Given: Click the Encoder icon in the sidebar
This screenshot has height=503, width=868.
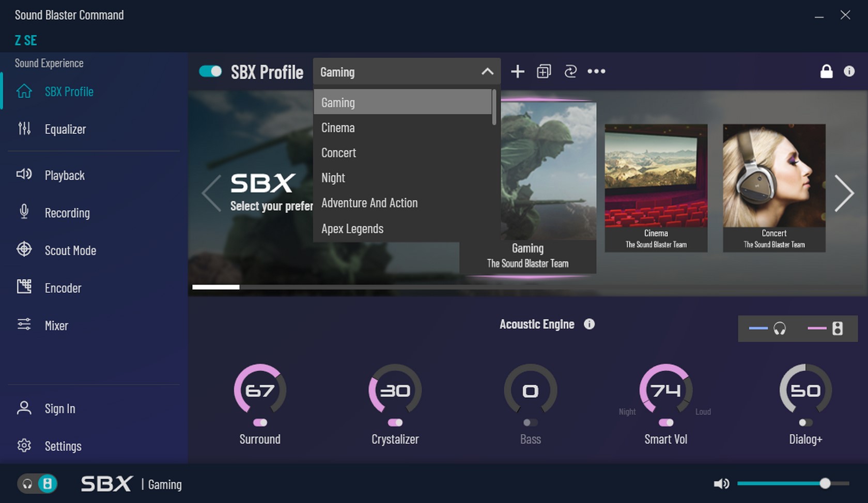Looking at the screenshot, I should coord(24,286).
